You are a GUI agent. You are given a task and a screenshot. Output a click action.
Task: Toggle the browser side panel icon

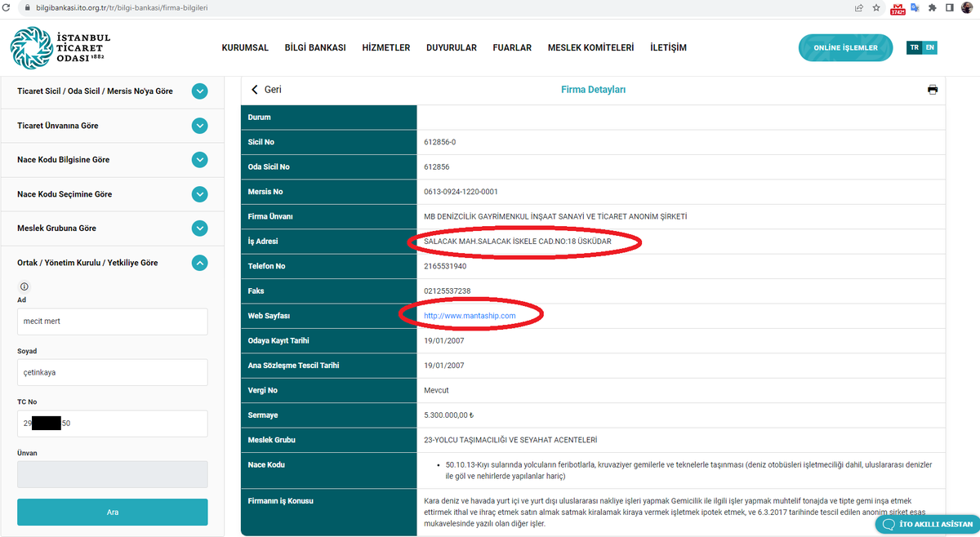click(x=949, y=7)
